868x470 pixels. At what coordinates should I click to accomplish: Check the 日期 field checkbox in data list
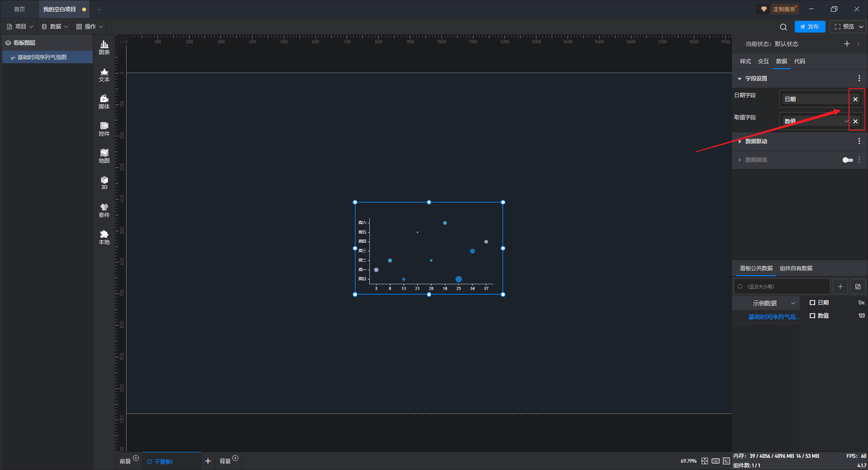pyautogui.click(x=812, y=303)
